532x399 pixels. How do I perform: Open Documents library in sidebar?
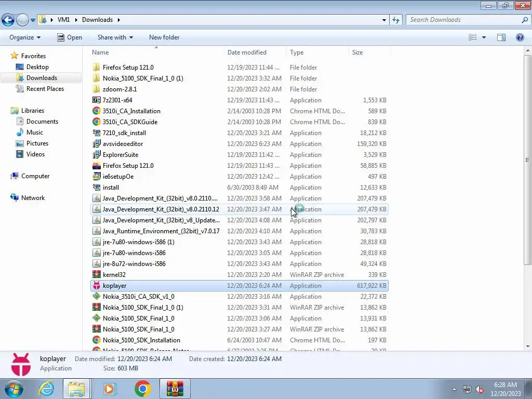[42, 122]
